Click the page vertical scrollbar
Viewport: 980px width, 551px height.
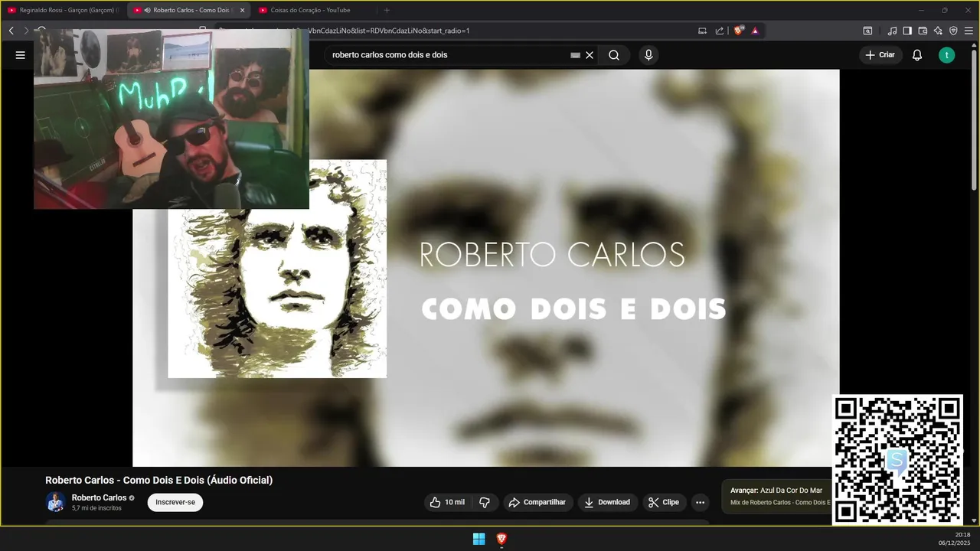975,119
